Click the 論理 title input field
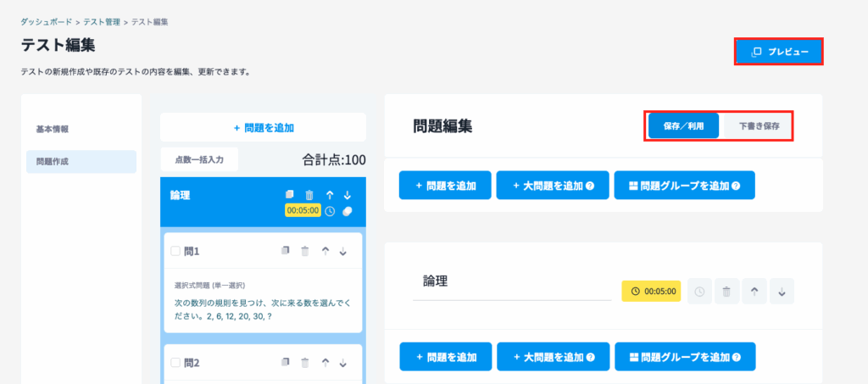 point(512,282)
